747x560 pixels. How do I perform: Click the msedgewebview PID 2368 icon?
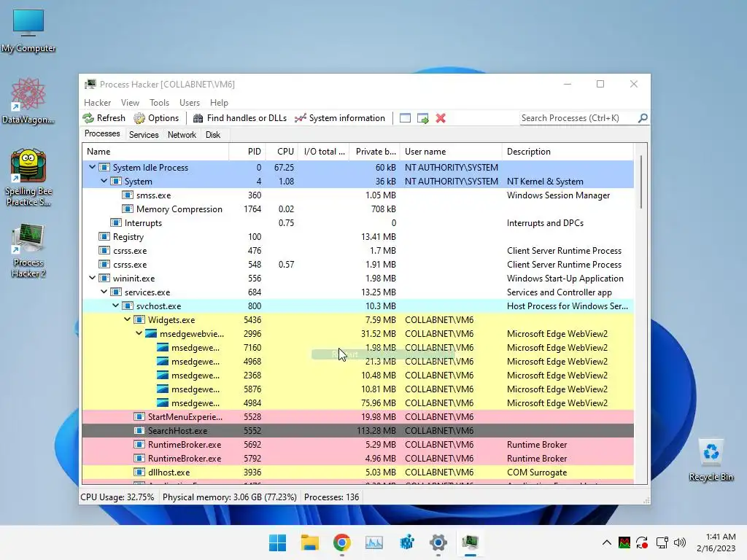[x=163, y=376]
